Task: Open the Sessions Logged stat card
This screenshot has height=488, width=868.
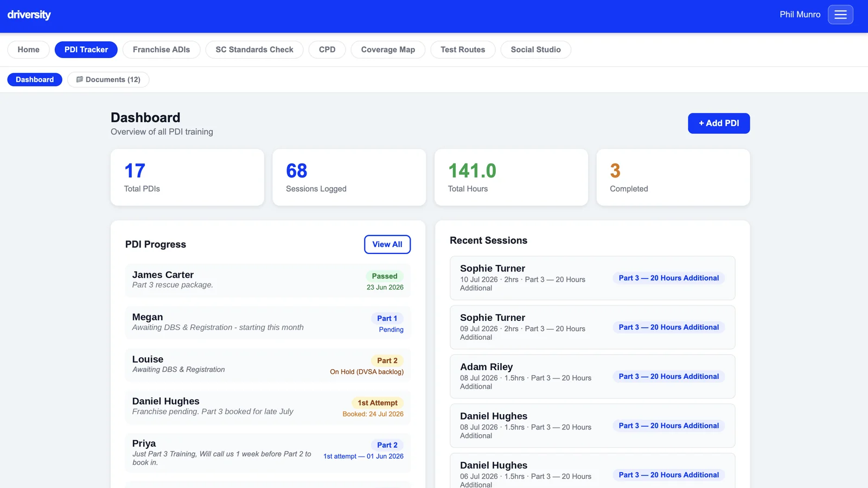Action: point(349,178)
